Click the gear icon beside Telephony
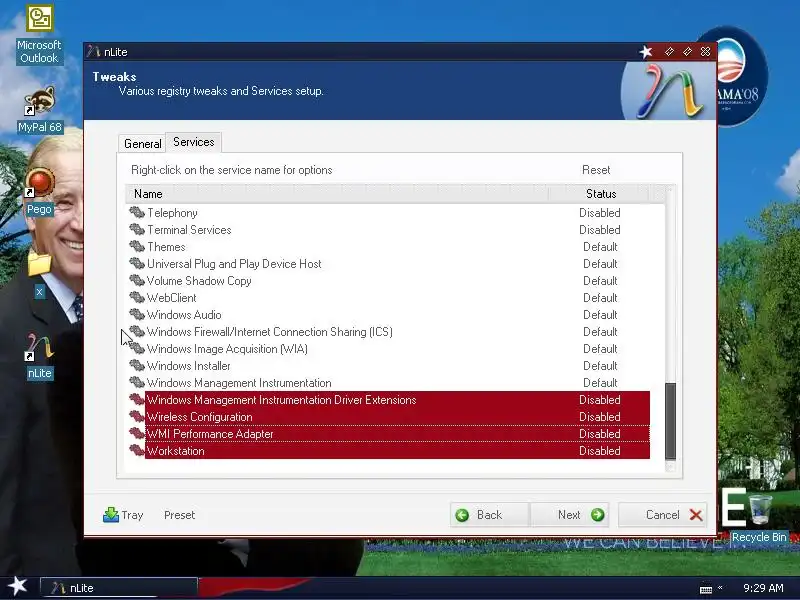This screenshot has height=600, width=800. click(137, 212)
